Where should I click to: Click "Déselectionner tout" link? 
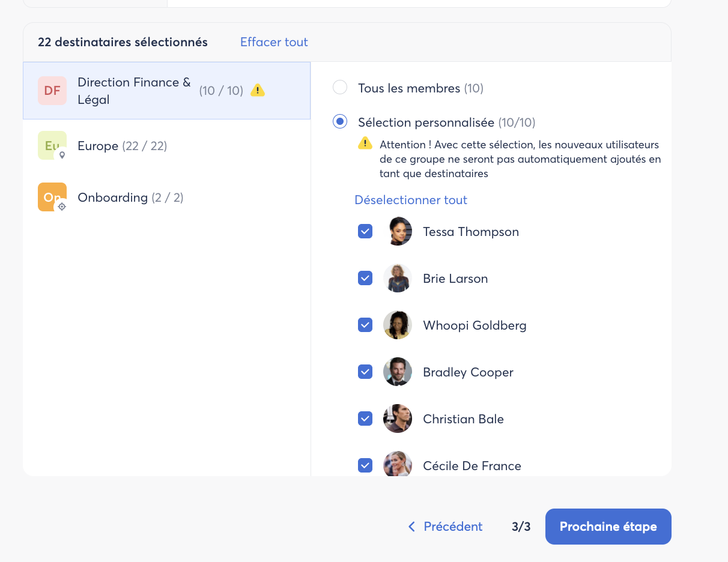[411, 200]
